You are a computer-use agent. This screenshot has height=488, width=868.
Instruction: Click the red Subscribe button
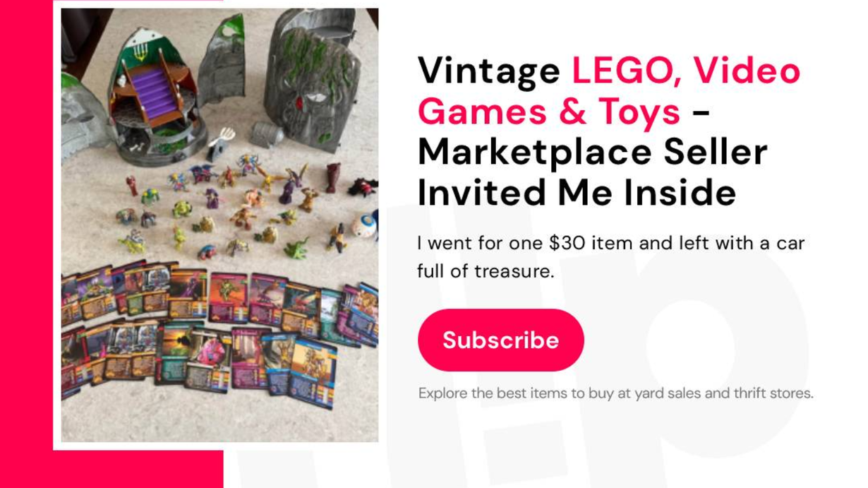point(500,340)
